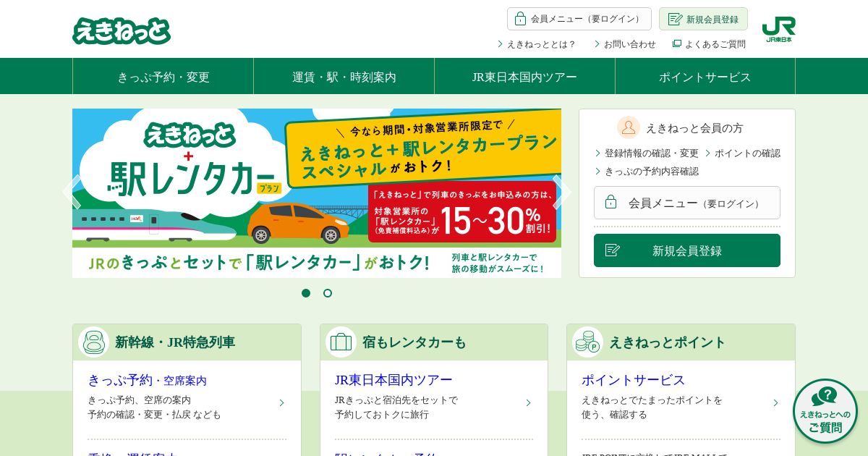Click the train icon for 新幹線・JR特急列車
Screen dimensions: 868x456
[94, 342]
